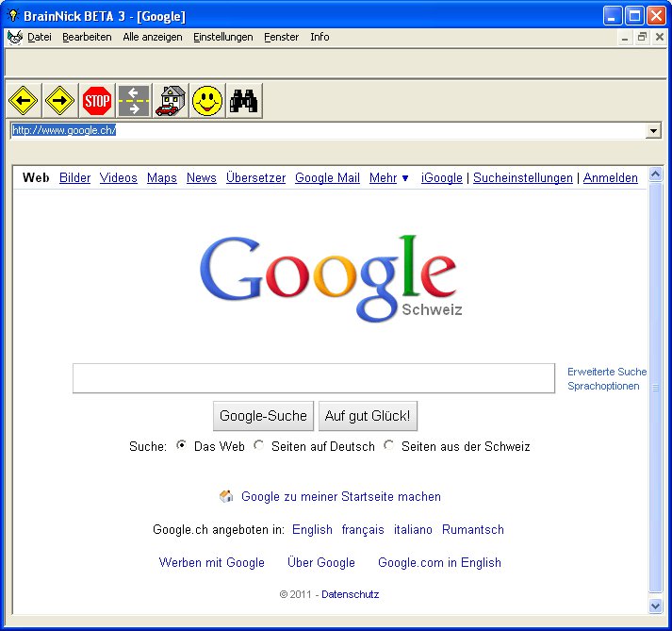Open the Videos link
This screenshot has height=631, width=672.
click(x=119, y=177)
